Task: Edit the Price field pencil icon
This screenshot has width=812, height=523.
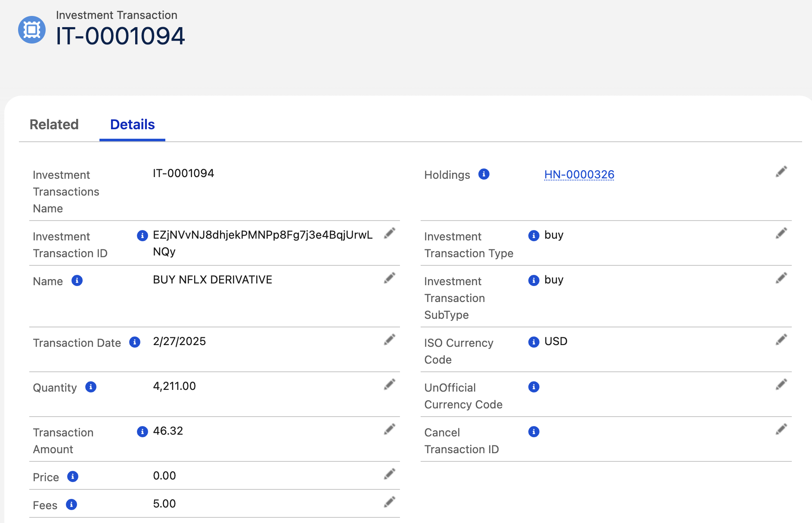Action: (x=390, y=474)
